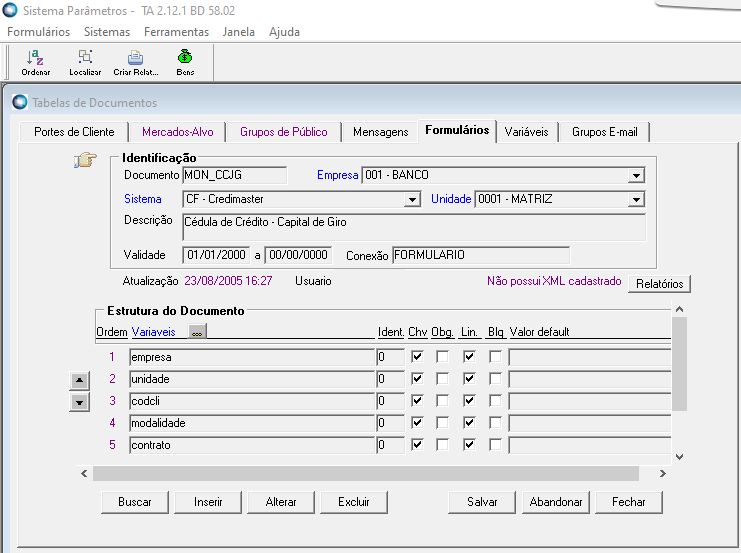This screenshot has height=553, width=741.
Task: Switch to the Portes de Cliente tab
Action: point(74,132)
